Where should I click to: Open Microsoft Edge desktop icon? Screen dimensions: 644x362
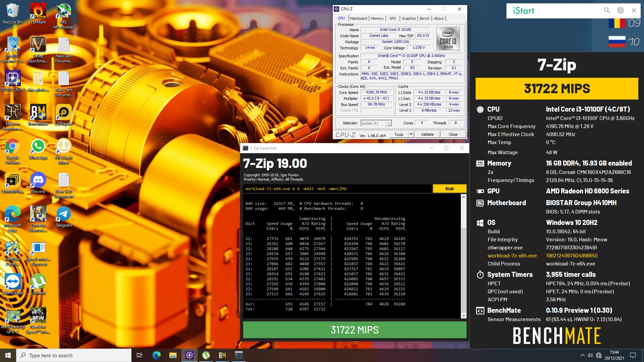coord(12,219)
